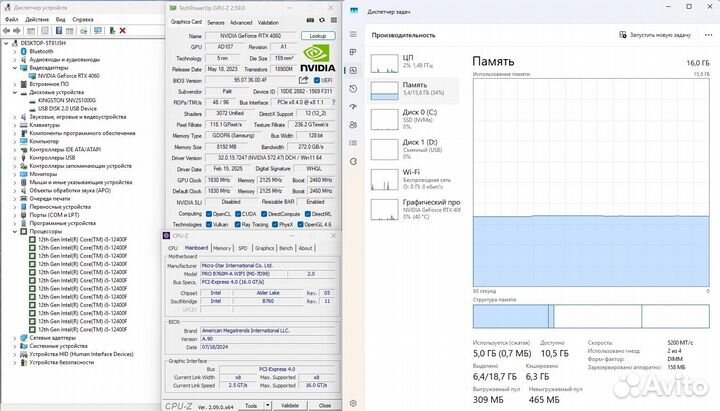The image size is (720, 411).
Task: Switch to the Sensors tab in GPU-Z
Action: pos(216,23)
